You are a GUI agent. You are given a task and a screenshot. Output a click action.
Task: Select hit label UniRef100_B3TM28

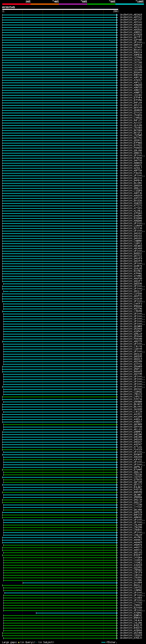click(x=131, y=35)
